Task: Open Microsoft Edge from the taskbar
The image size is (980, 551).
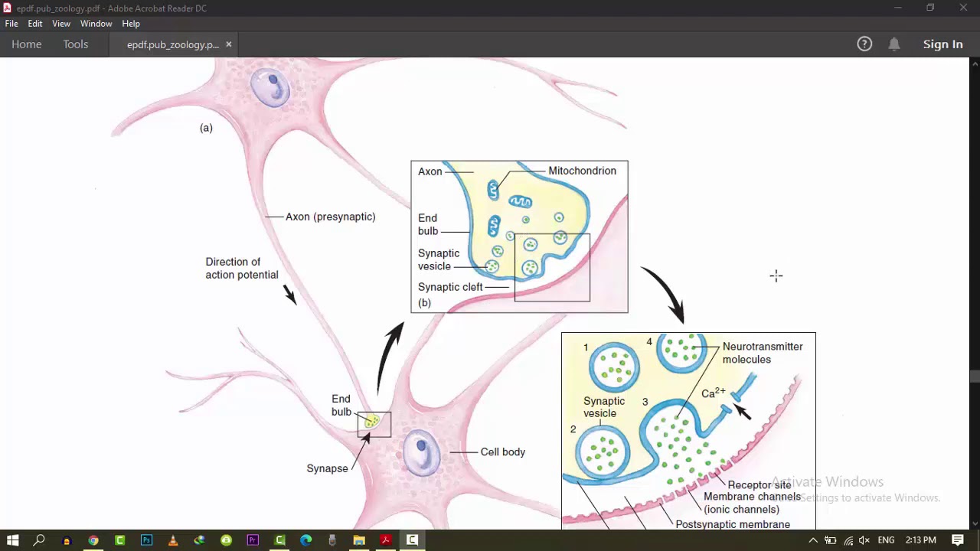Action: [x=305, y=540]
